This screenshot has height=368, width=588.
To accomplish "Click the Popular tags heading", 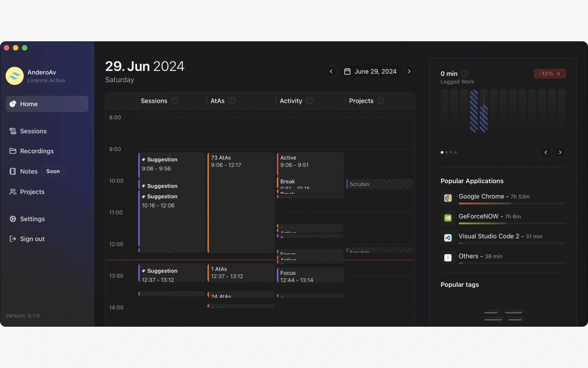I will coord(460,285).
